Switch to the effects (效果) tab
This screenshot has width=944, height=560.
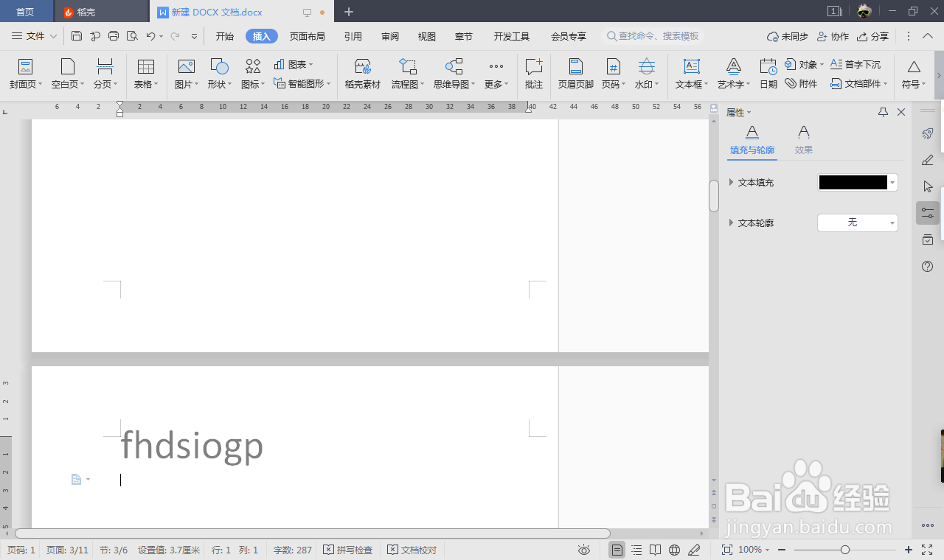(x=804, y=140)
